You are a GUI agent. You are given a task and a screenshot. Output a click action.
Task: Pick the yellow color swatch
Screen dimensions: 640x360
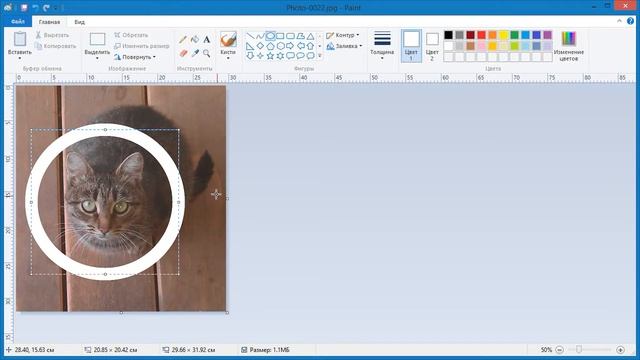point(504,35)
